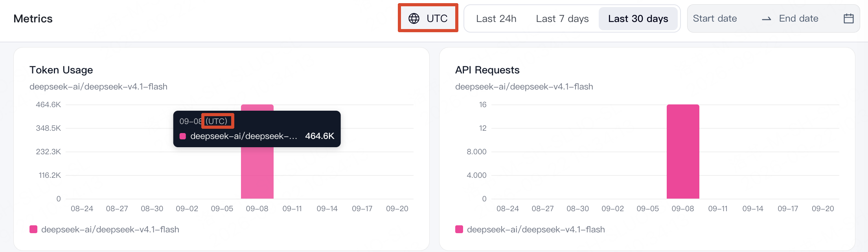Click the Start date field
This screenshot has height=252, width=868.
coord(715,18)
